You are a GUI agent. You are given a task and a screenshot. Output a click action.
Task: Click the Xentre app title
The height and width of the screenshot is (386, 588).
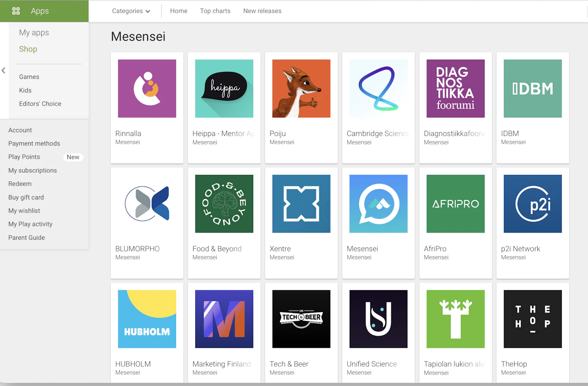coord(280,249)
